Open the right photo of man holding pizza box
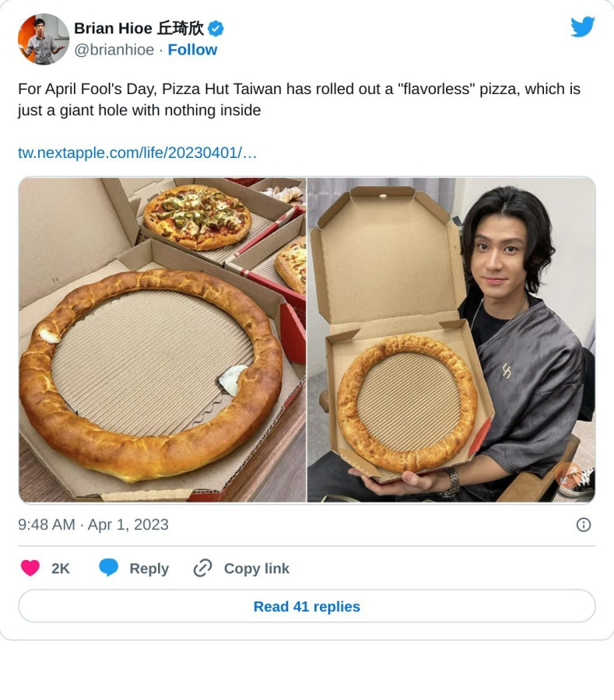614x700 pixels. click(451, 340)
